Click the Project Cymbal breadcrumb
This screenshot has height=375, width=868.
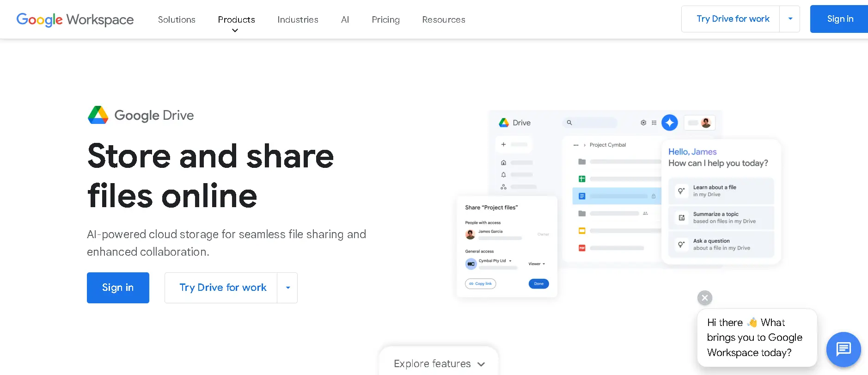click(x=607, y=145)
